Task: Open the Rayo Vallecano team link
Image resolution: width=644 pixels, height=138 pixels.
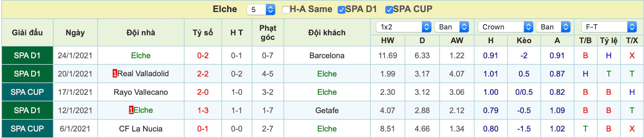Action: pos(141,92)
